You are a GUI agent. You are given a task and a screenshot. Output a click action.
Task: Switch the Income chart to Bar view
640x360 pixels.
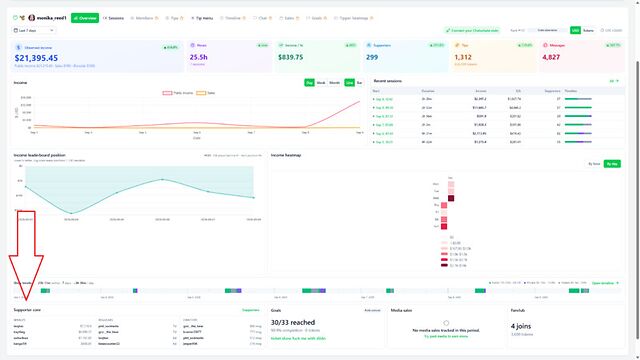pyautogui.click(x=360, y=83)
